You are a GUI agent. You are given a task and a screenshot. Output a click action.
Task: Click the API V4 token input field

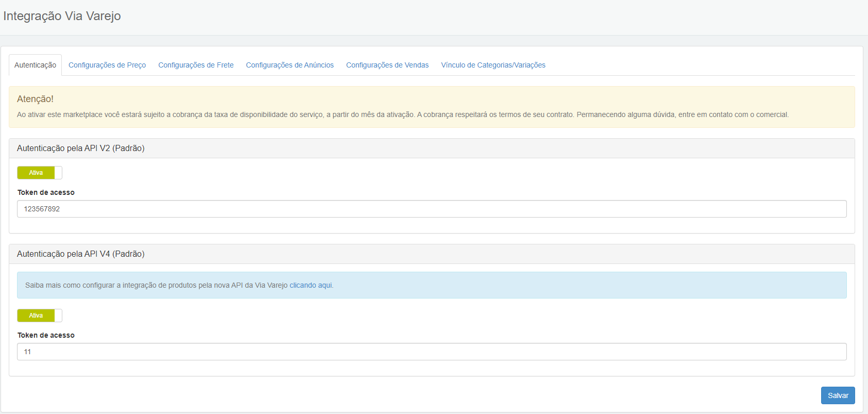[432, 352]
